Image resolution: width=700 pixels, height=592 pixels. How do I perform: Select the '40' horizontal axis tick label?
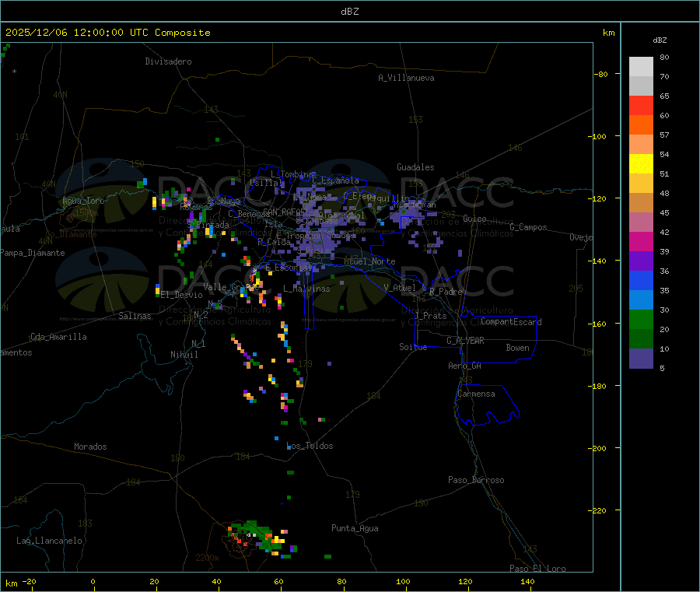click(x=216, y=581)
